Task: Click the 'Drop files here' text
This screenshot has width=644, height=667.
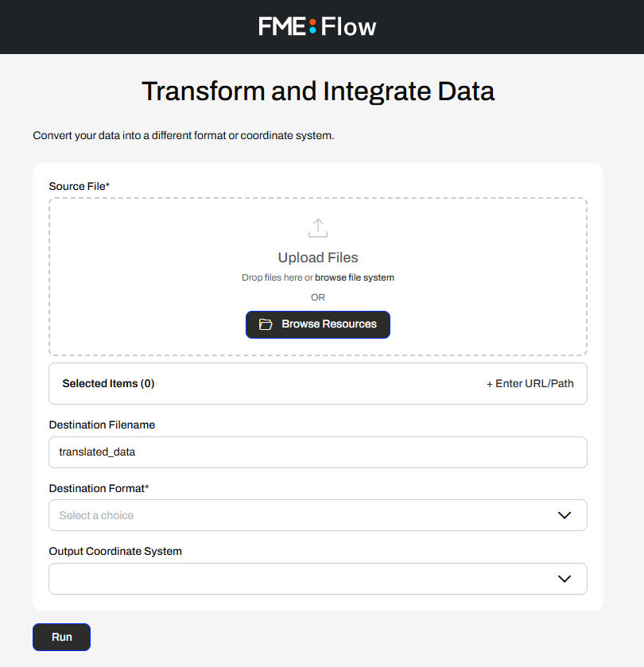Action: point(271,277)
